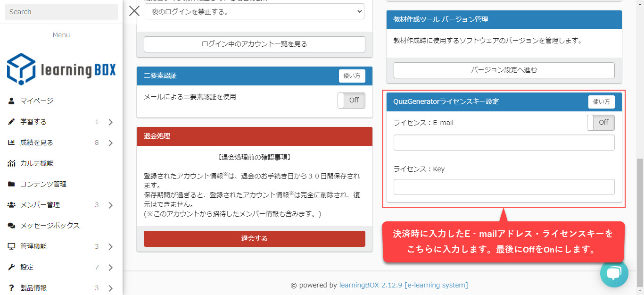Click 【退会処理前の確認事項】 heading text
Image resolution: width=644 pixels, height=295 pixels.
(254, 157)
